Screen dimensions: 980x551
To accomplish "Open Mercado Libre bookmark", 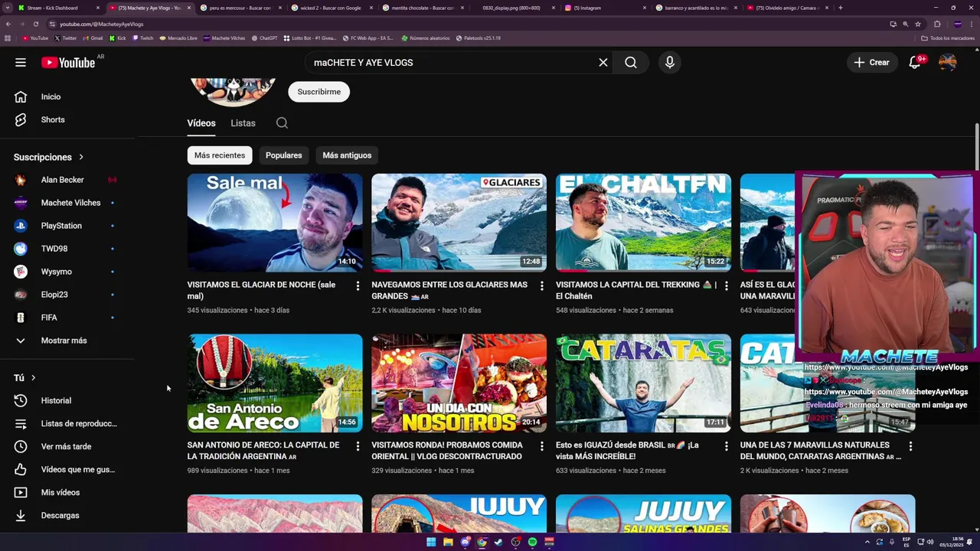I will click(178, 37).
